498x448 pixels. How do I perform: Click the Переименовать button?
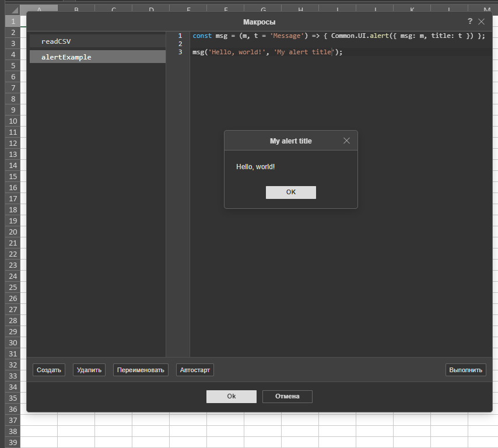click(x=141, y=370)
